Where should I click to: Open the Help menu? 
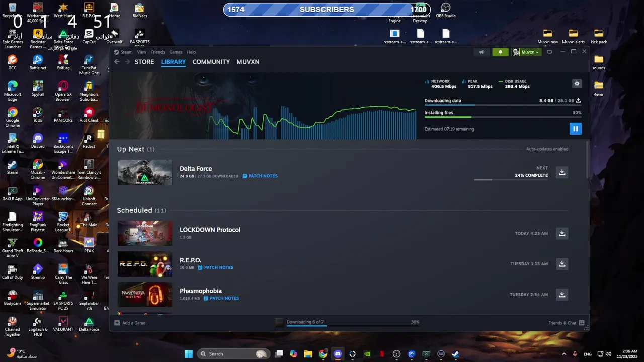[x=191, y=52]
